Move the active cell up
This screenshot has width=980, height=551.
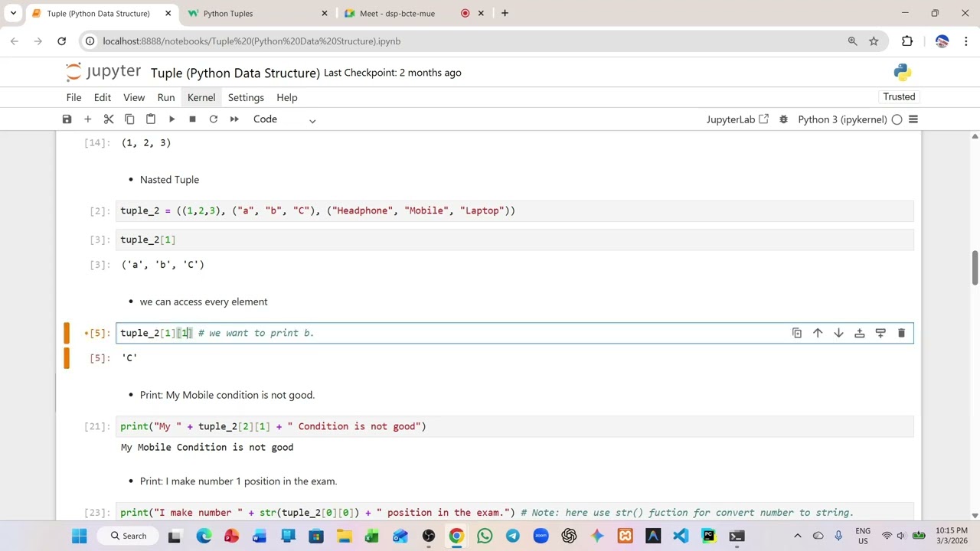(818, 333)
